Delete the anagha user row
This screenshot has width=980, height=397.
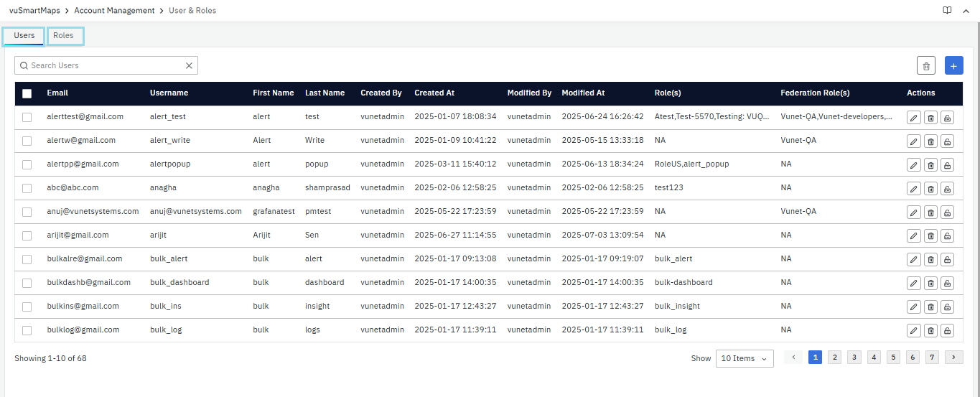pos(930,188)
